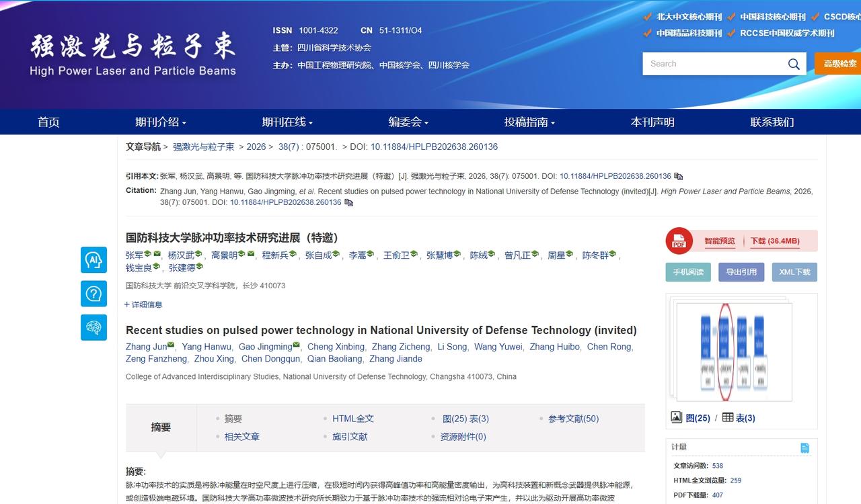Click 导出引用 export citation button

click(741, 272)
